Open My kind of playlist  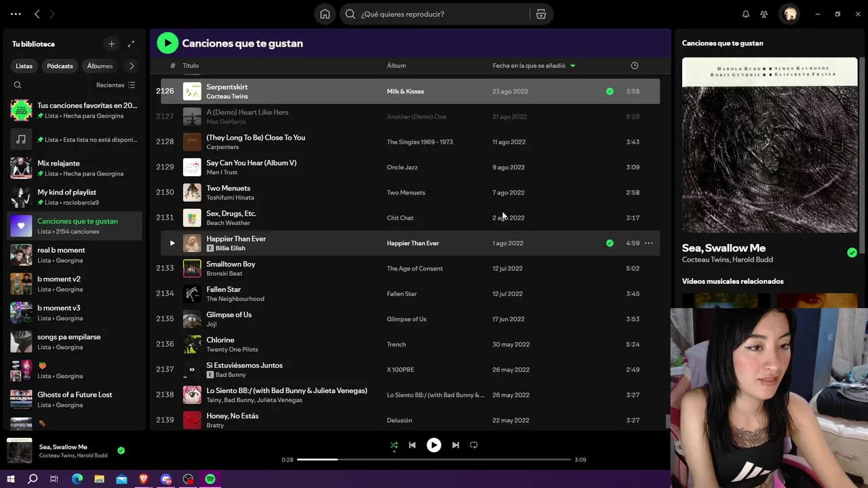click(x=75, y=197)
